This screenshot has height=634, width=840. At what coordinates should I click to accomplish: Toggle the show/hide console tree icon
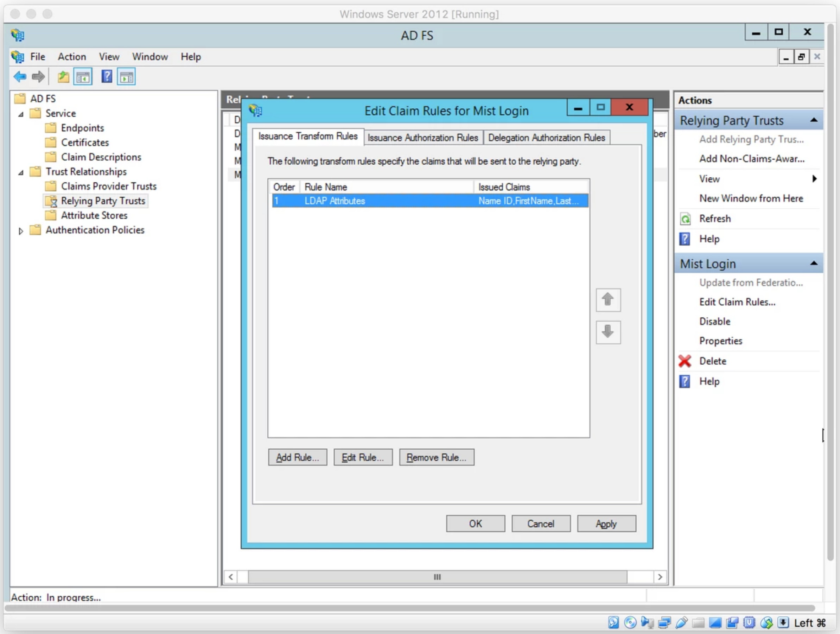coord(83,77)
